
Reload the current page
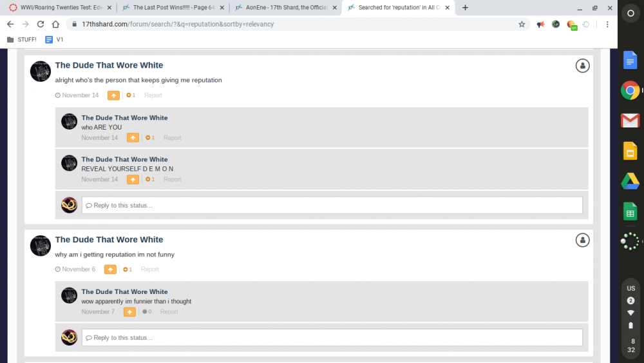40,25
